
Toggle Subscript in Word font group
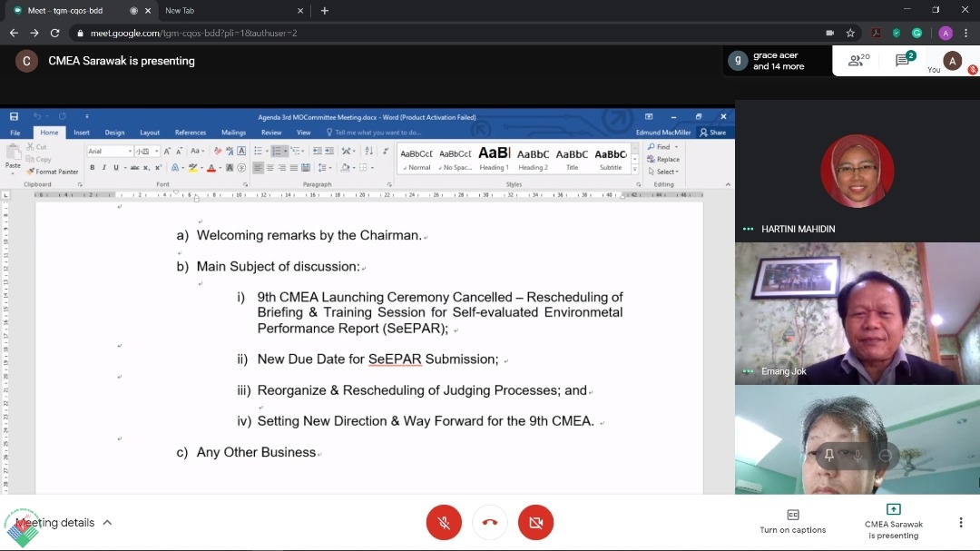tap(146, 168)
